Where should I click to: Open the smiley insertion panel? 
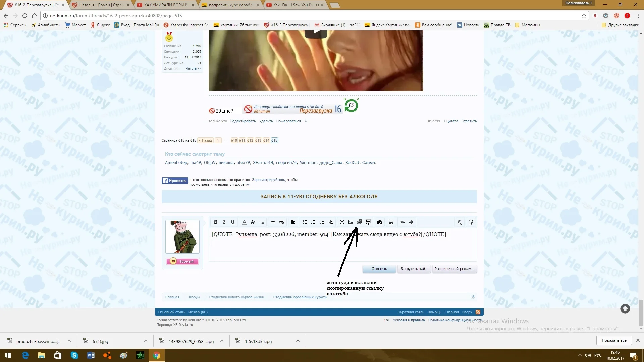click(342, 222)
